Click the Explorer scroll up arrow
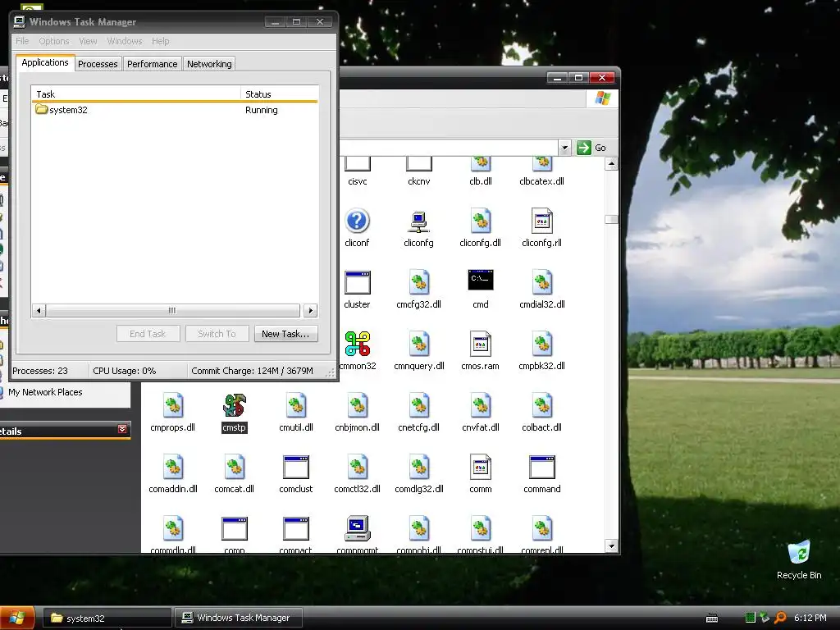The width and height of the screenshot is (840, 630). click(611, 163)
